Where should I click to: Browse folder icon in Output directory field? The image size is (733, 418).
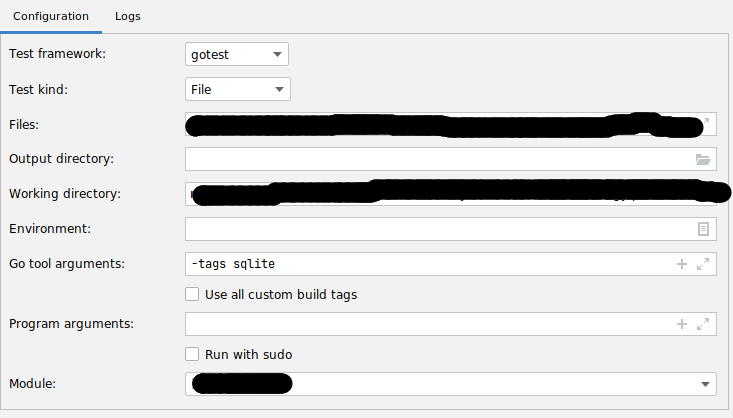(x=703, y=159)
